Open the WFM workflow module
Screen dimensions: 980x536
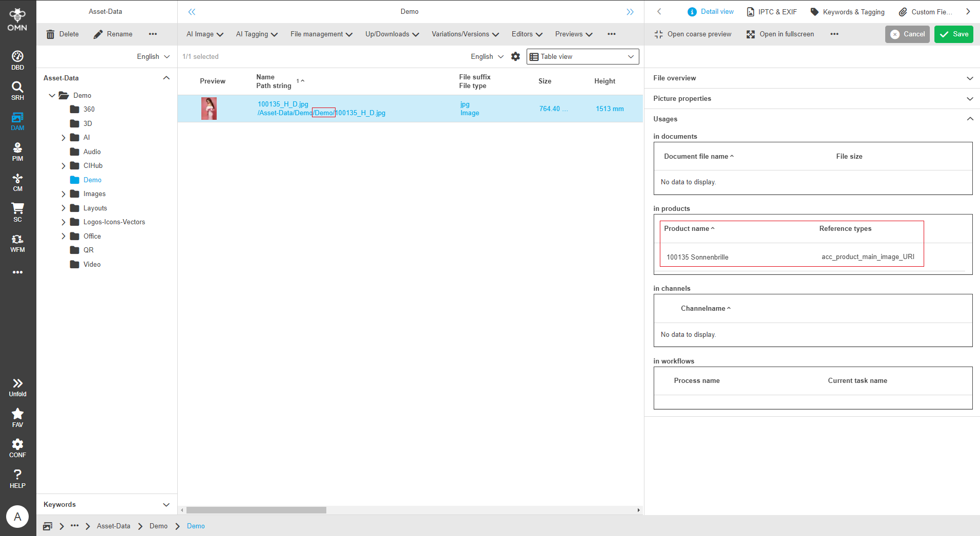pos(17,243)
